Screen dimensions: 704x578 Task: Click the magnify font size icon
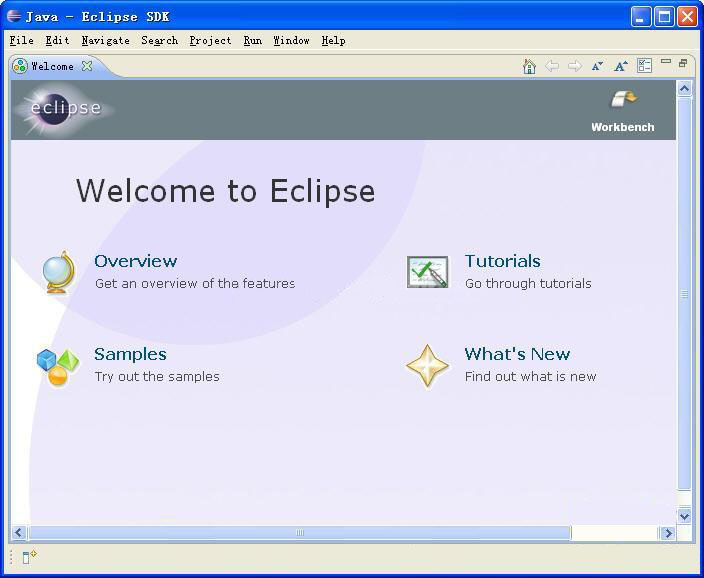tap(620, 66)
